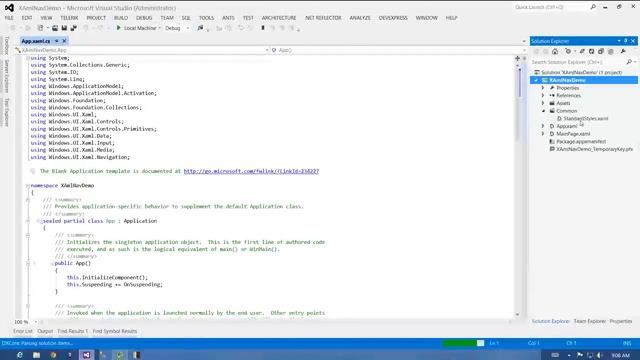
Task: Open the DEVEXPRESS menu
Action: click(393, 18)
